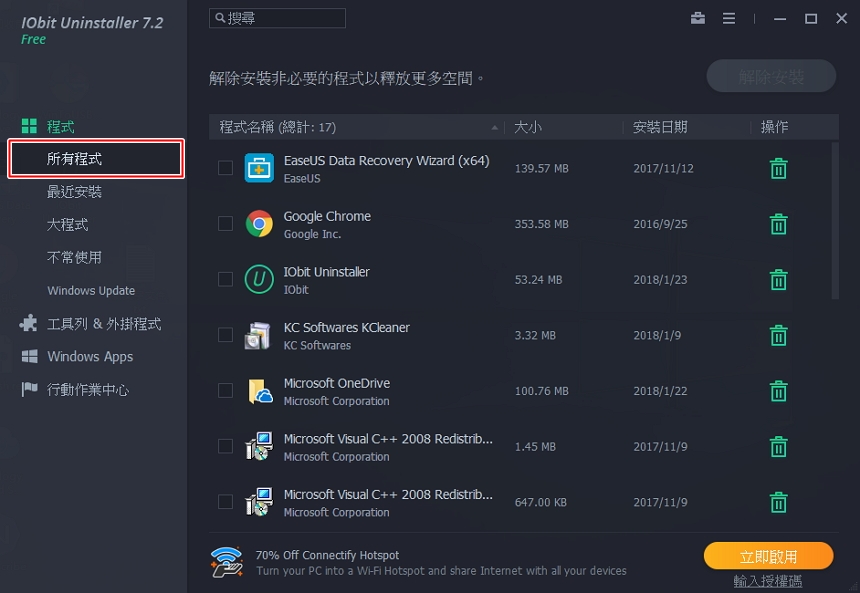Click the trash icon in the 1.45 MB Visual C++ row
This screenshot has height=593, width=860.
click(778, 447)
